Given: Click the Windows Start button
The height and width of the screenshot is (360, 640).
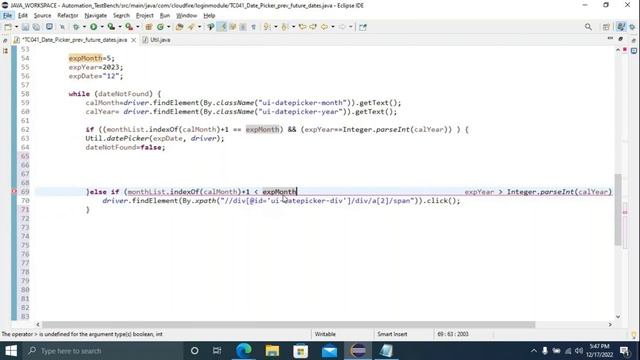Looking at the screenshot, I should pyautogui.click(x=11, y=351).
